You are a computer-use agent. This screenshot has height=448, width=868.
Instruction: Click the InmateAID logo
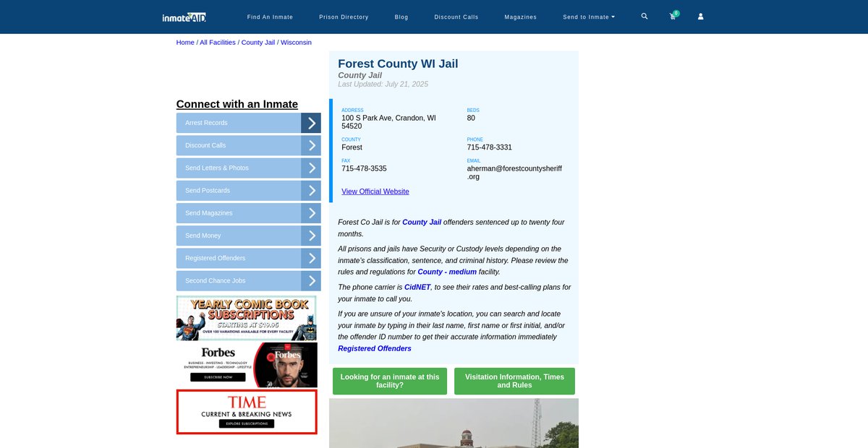click(184, 17)
